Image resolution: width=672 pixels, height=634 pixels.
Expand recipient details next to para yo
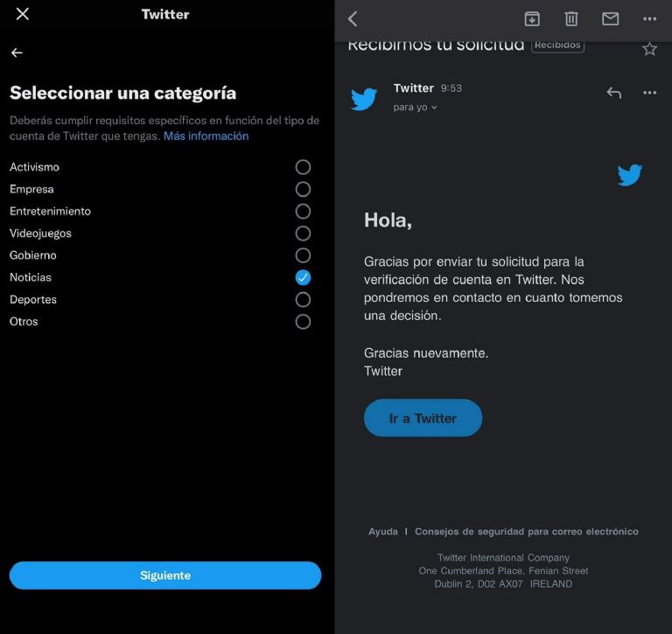point(434,108)
